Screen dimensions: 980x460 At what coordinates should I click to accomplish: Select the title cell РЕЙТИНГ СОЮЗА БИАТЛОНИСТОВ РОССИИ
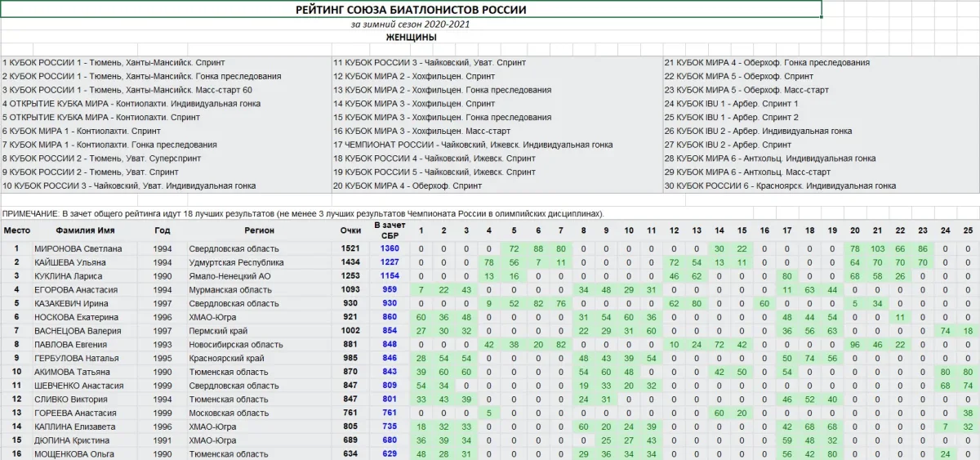(411, 10)
